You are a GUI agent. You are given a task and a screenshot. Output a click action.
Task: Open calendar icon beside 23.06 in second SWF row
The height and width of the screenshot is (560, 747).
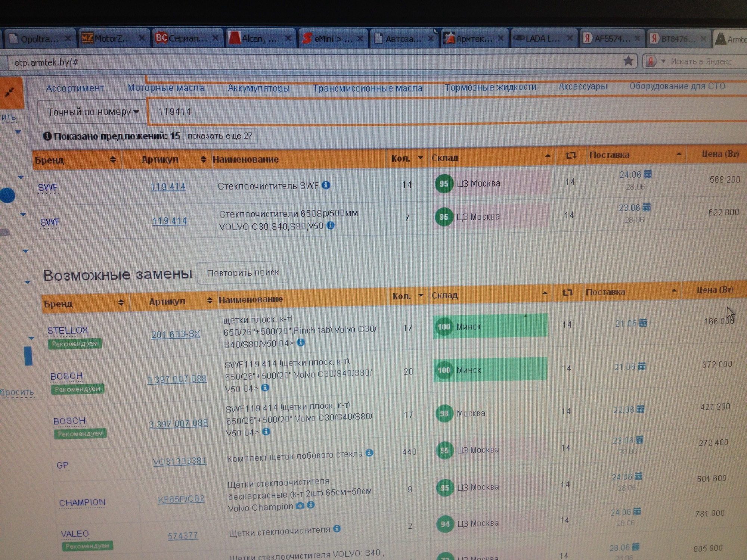[647, 207]
